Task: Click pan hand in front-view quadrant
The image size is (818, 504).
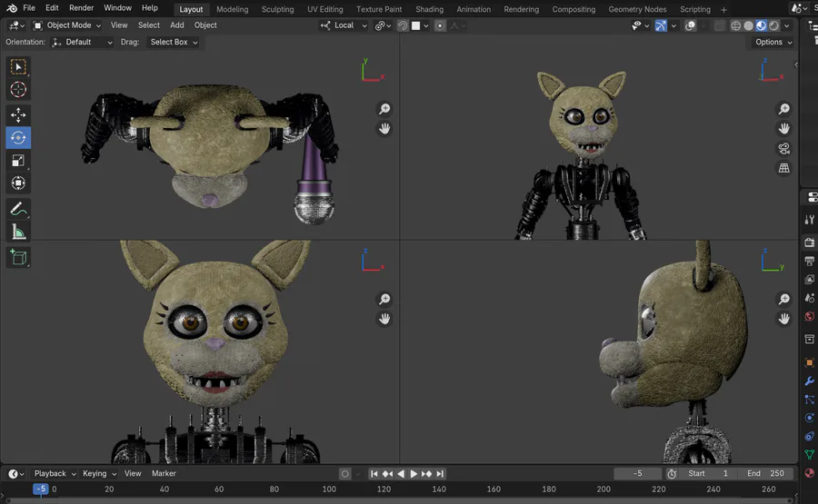Action: (384, 319)
